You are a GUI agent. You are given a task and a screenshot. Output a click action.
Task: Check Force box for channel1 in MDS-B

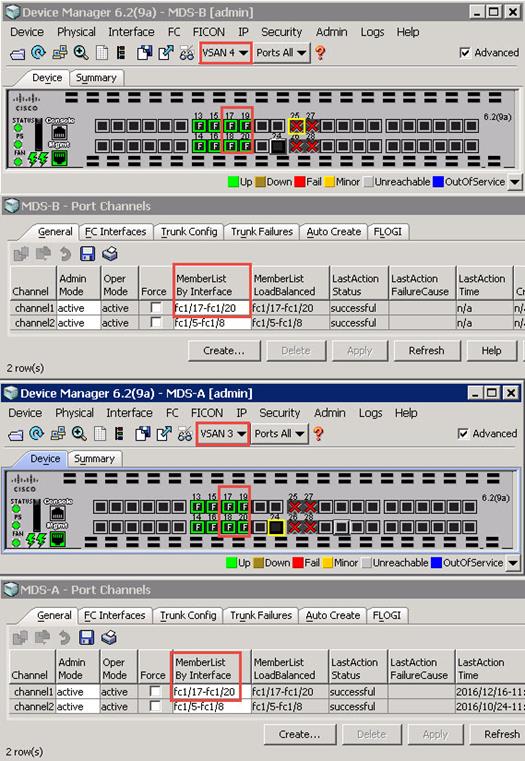click(x=156, y=308)
